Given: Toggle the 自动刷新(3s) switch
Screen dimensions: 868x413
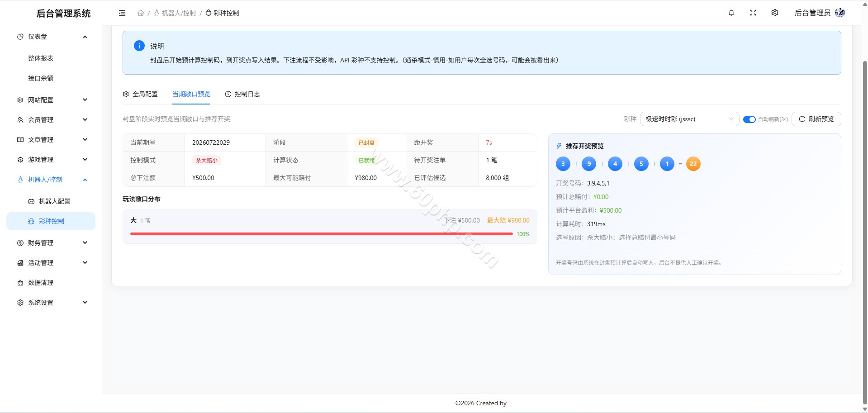Looking at the screenshot, I should (x=749, y=119).
